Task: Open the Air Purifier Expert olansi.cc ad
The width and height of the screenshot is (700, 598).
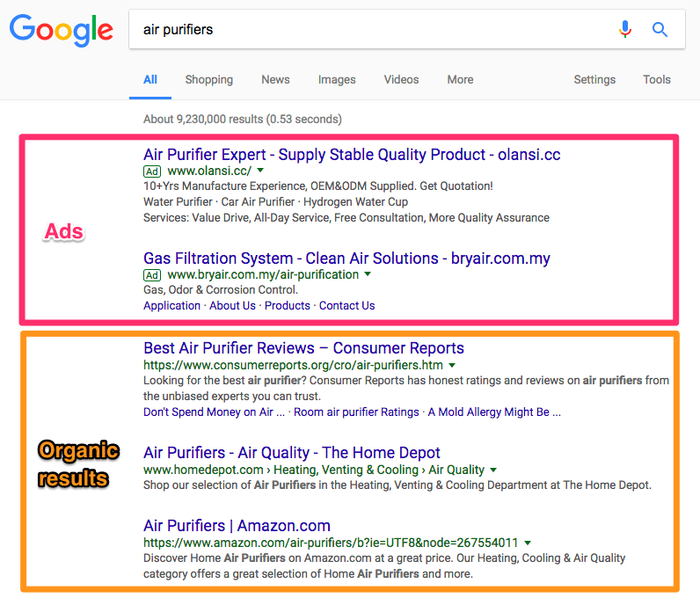Action: [352, 155]
